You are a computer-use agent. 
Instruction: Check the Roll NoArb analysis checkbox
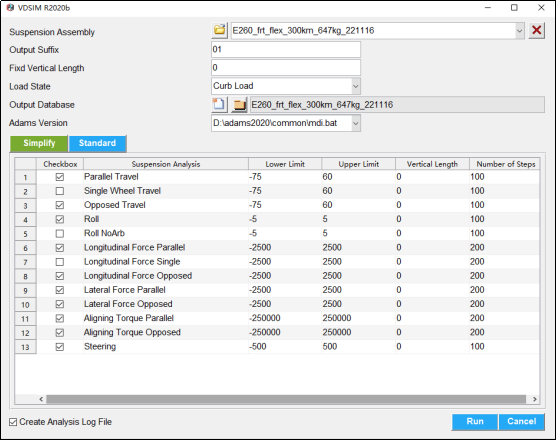60,234
